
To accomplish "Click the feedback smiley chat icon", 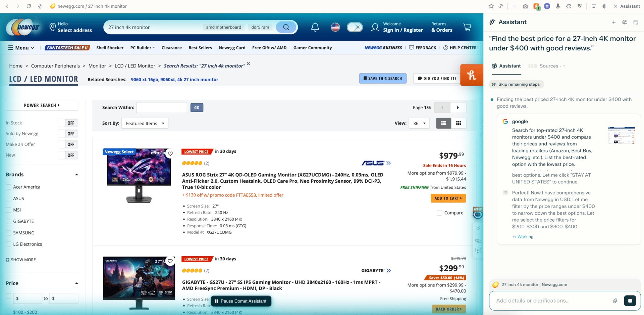I will point(478,251).
